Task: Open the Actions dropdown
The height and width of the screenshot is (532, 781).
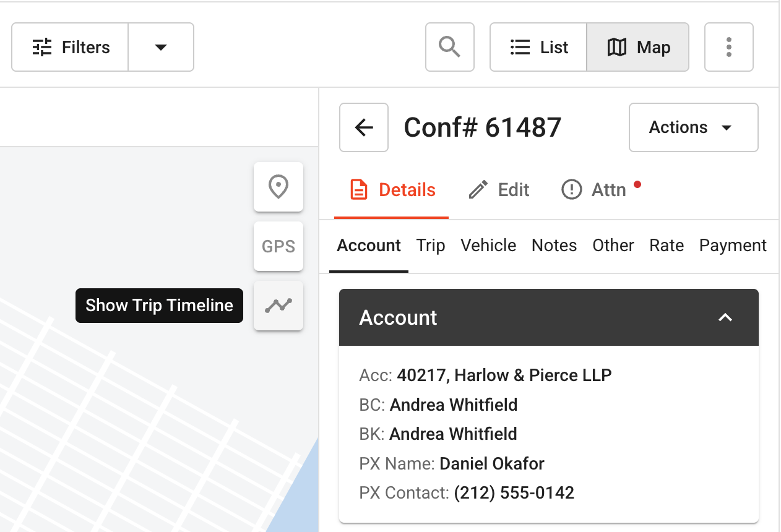Action: [x=694, y=127]
